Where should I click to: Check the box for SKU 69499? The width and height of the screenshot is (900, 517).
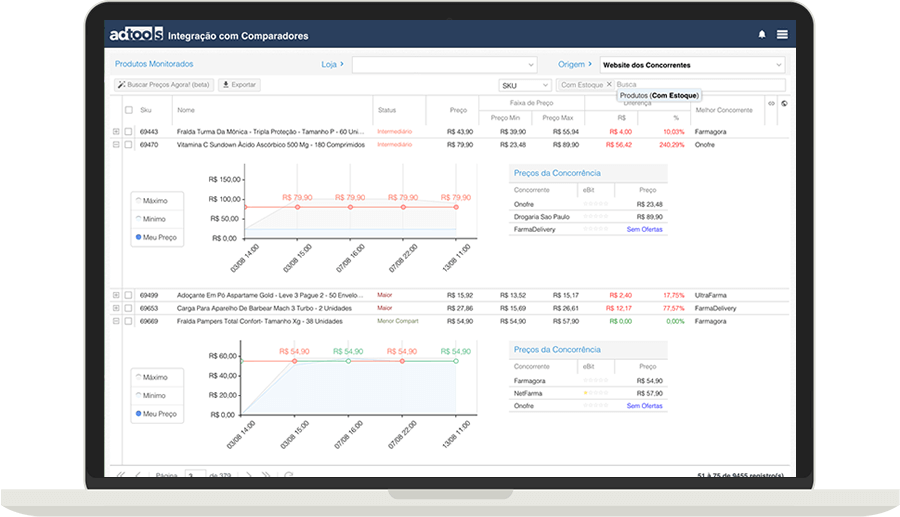point(129,295)
